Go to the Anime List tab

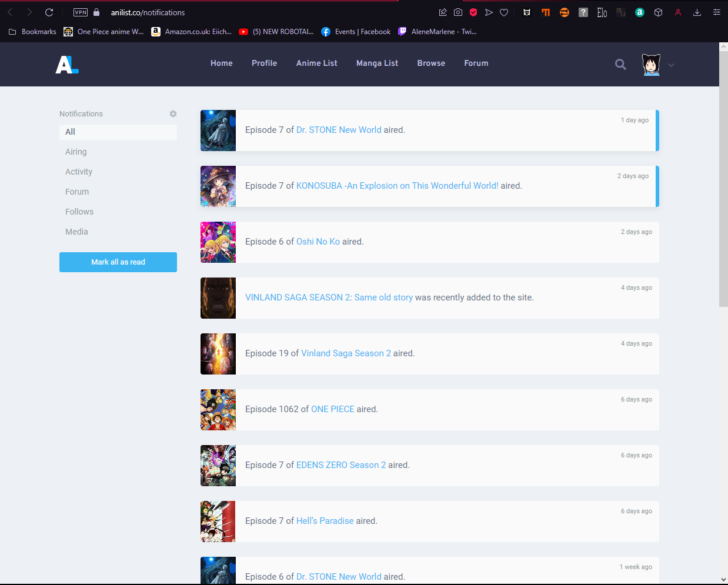click(316, 63)
